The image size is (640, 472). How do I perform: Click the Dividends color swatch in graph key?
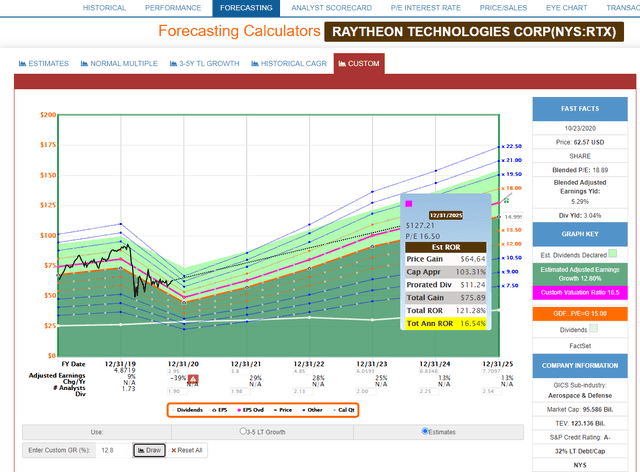[594, 328]
